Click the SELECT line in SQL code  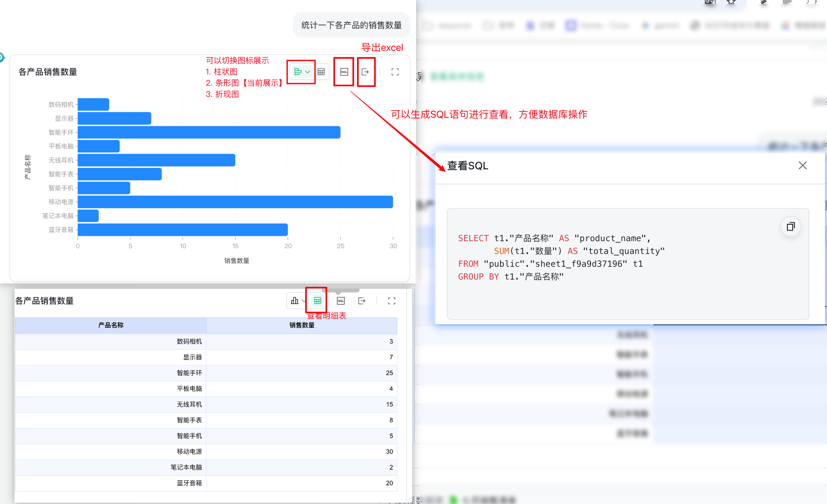coord(555,239)
